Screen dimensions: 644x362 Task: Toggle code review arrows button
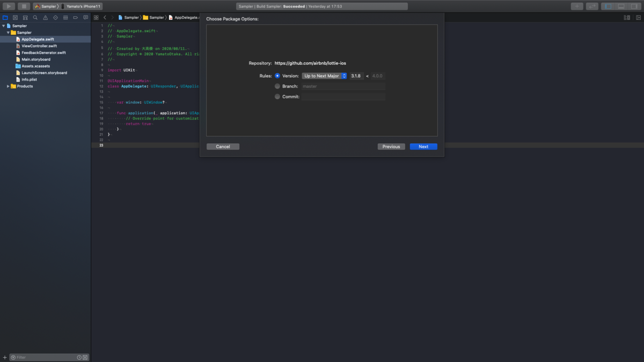(592, 6)
